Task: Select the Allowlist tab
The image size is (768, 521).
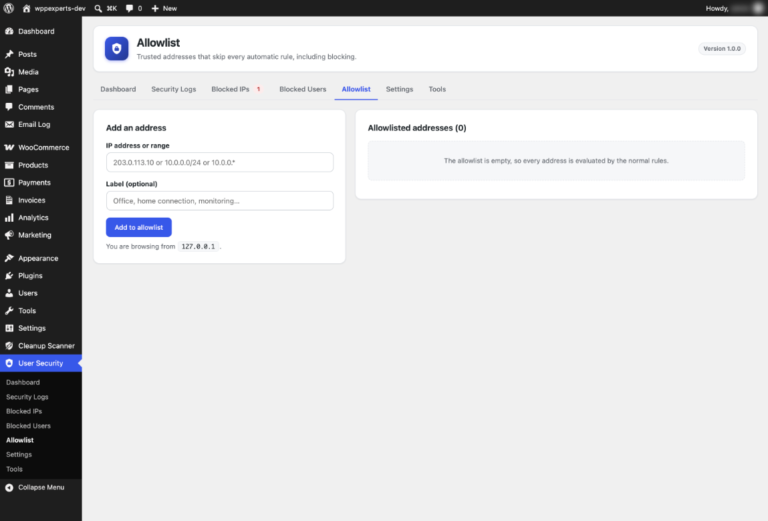Action: pos(356,89)
